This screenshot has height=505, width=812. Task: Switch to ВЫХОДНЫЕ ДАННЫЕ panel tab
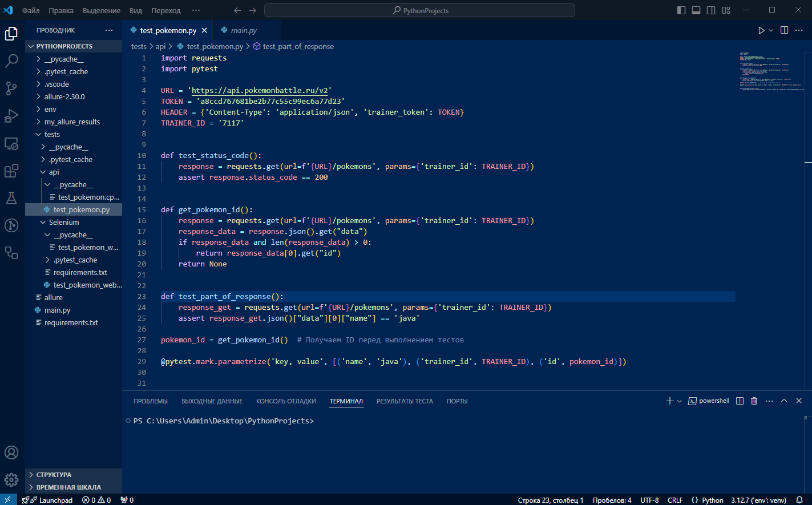212,401
